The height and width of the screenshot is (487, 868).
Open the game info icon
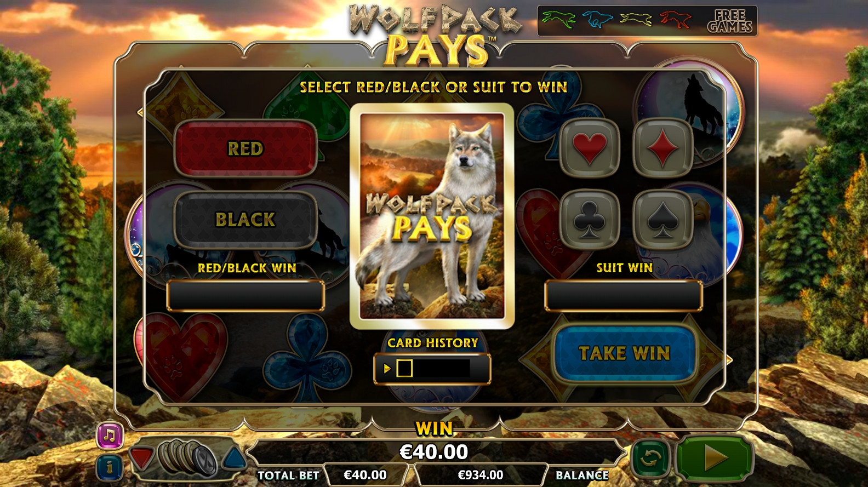(110, 467)
